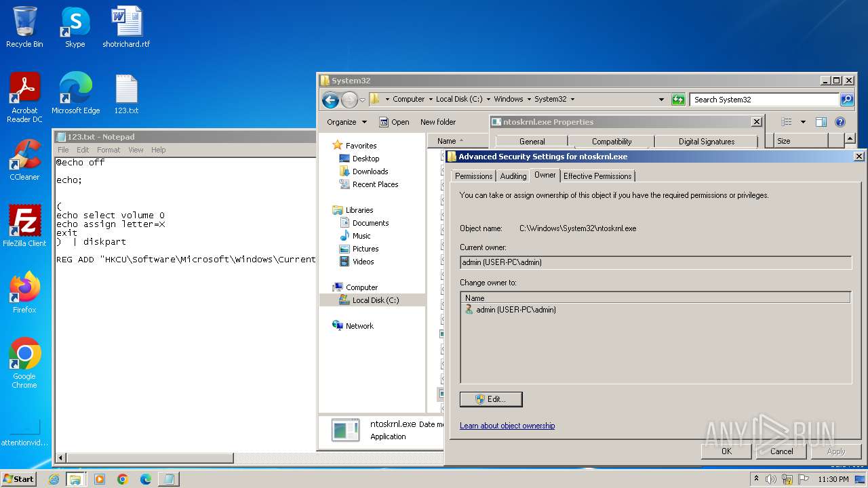Expand the Computer breadcrumb arrow

point(430,99)
